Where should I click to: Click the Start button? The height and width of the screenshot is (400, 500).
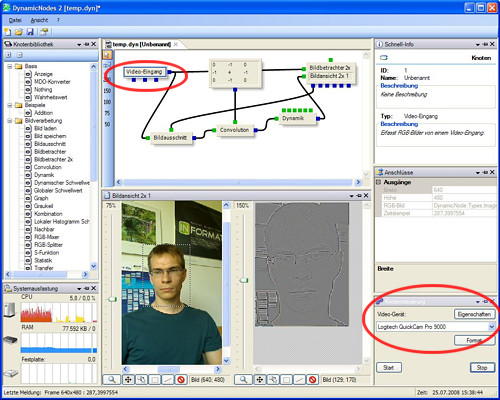[x=389, y=367]
